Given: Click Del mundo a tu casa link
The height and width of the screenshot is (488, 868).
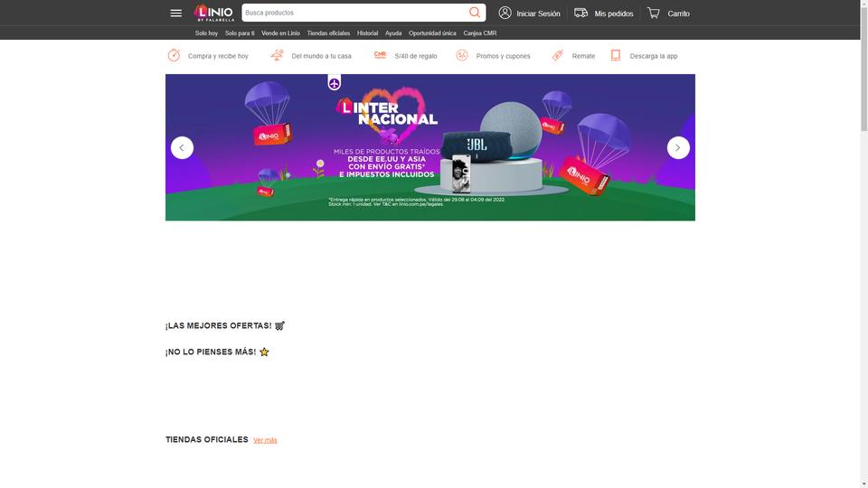Looking at the screenshot, I should click(x=321, y=56).
